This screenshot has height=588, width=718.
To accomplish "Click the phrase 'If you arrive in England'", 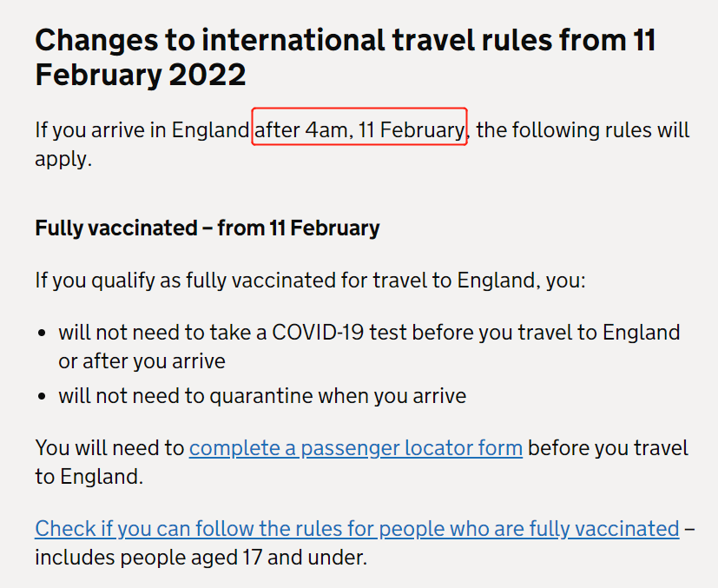I will tap(142, 130).
